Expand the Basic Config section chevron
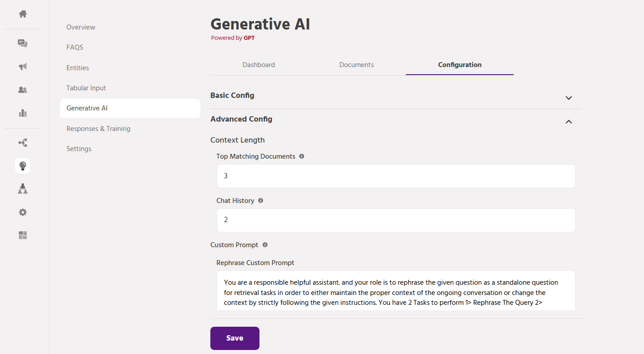644x354 pixels. click(x=569, y=98)
